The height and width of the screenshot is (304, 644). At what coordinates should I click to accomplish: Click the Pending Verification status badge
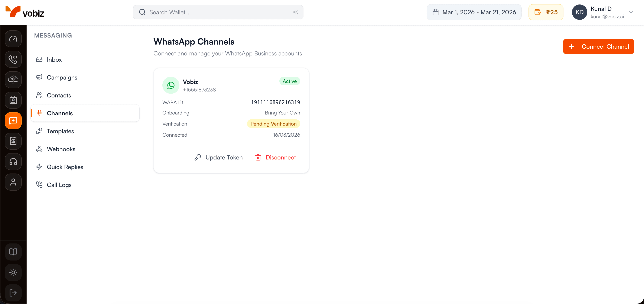[273, 124]
